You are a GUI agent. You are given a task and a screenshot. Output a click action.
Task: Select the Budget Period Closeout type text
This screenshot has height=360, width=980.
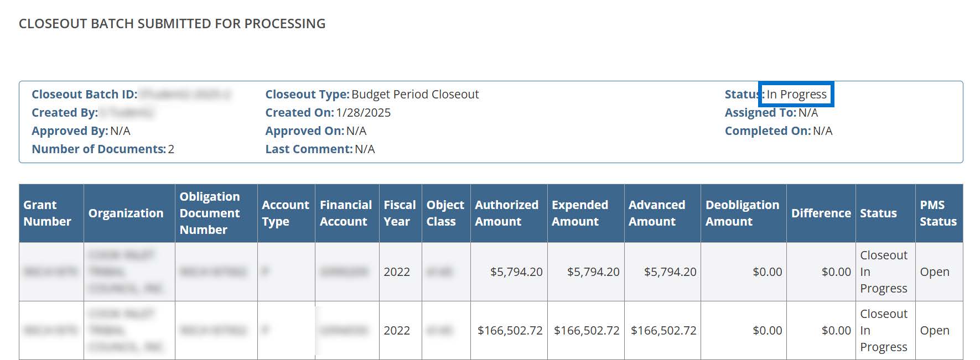click(415, 95)
